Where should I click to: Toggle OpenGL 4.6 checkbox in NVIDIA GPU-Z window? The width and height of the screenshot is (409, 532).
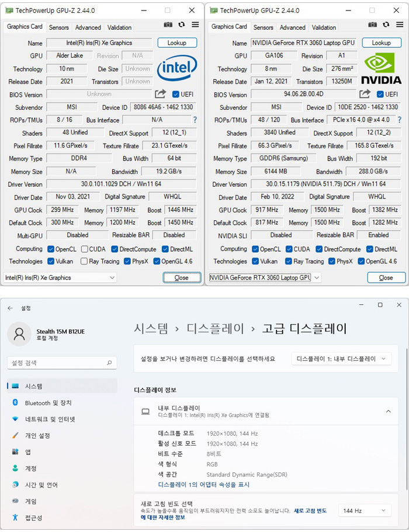pos(361,261)
